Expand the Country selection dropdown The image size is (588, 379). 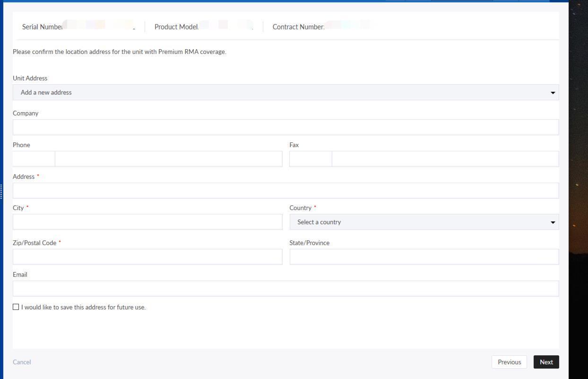(x=424, y=222)
